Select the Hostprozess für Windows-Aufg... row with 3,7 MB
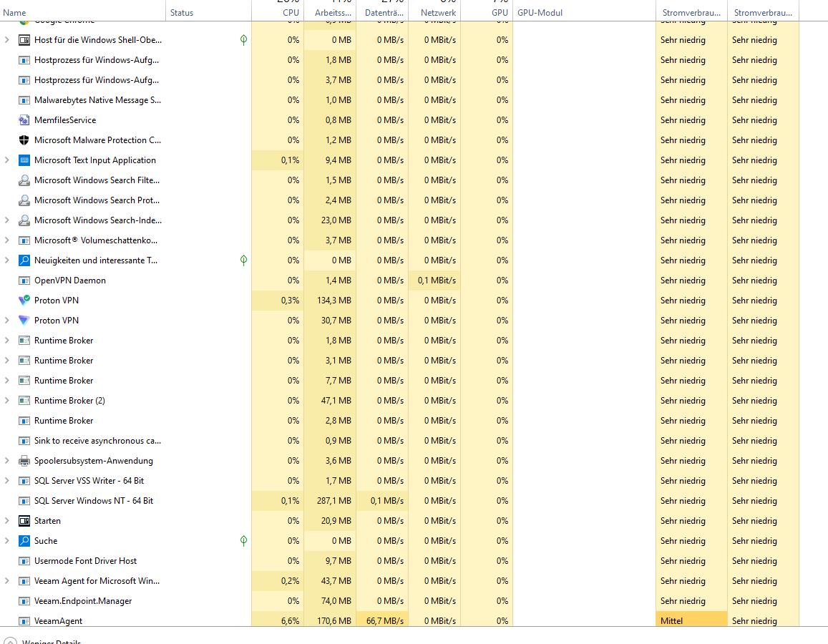 (399, 79)
